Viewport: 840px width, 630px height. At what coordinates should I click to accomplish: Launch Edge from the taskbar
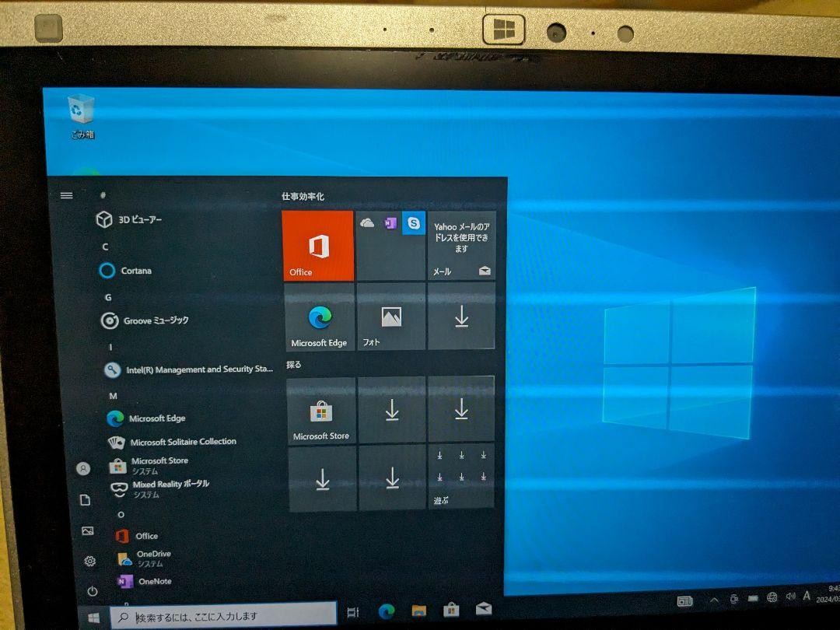click(x=387, y=611)
